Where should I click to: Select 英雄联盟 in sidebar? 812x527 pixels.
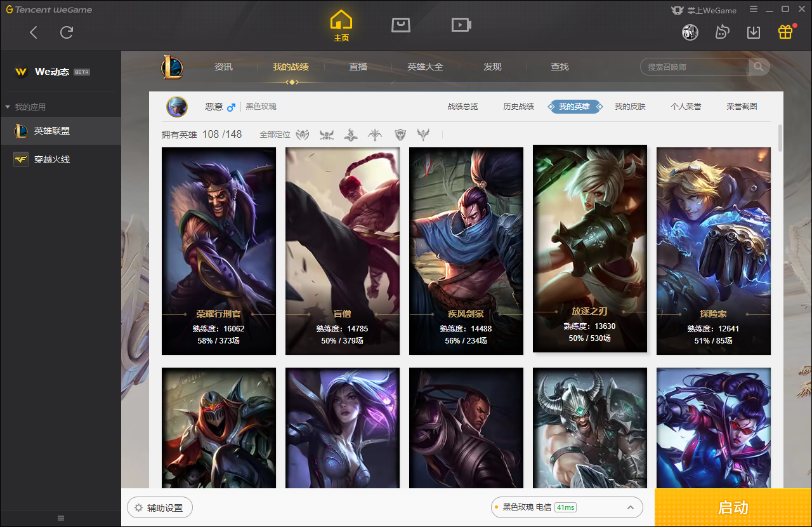coord(60,131)
